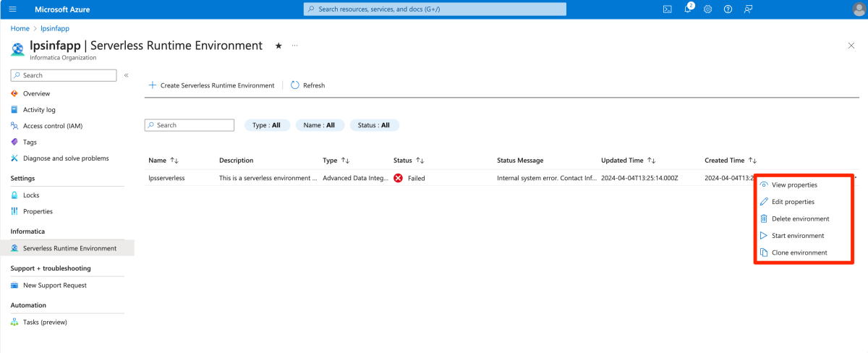868x353 pixels.
Task: Sort table by Name column
Action: (163, 161)
